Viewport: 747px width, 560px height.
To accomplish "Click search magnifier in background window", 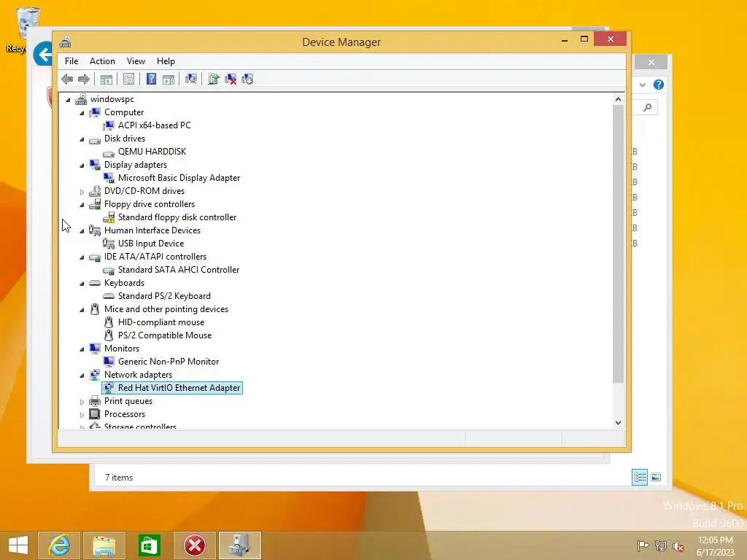I will (x=648, y=108).
